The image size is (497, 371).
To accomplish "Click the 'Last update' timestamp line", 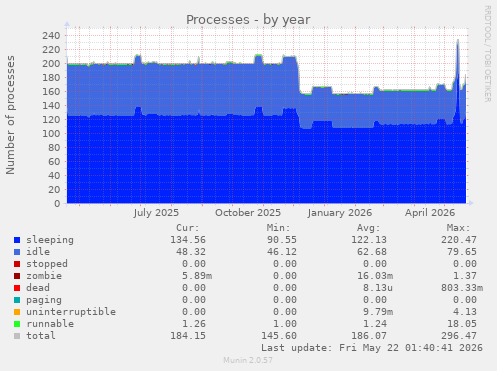I will (x=372, y=348).
